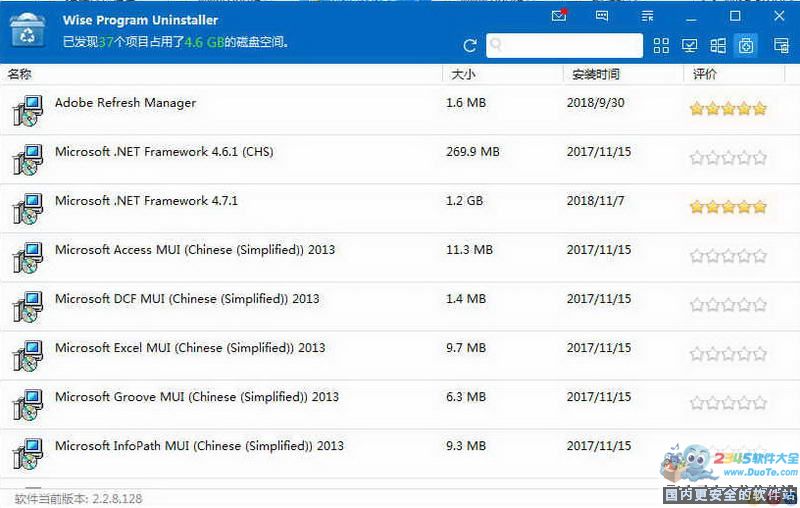Click the 6.3 MB size cell
The width and height of the screenshot is (800, 508).
coord(466,396)
